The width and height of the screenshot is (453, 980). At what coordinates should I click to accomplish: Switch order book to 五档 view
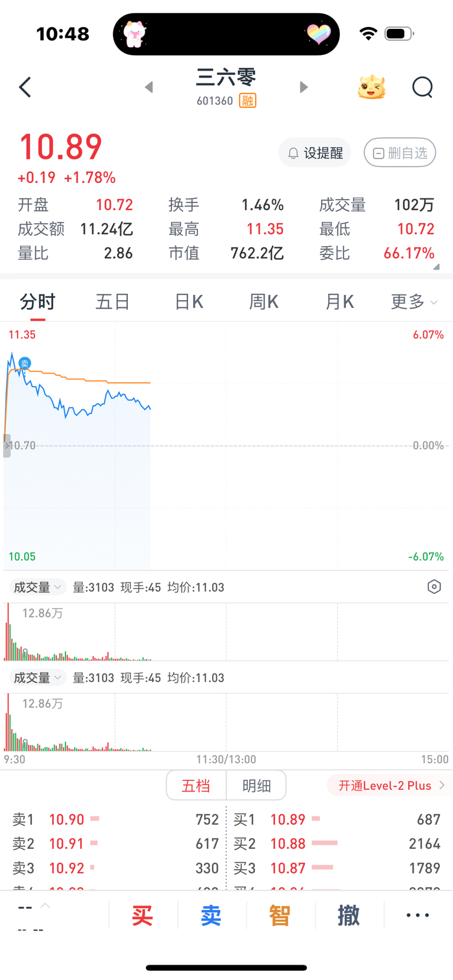tap(196, 785)
